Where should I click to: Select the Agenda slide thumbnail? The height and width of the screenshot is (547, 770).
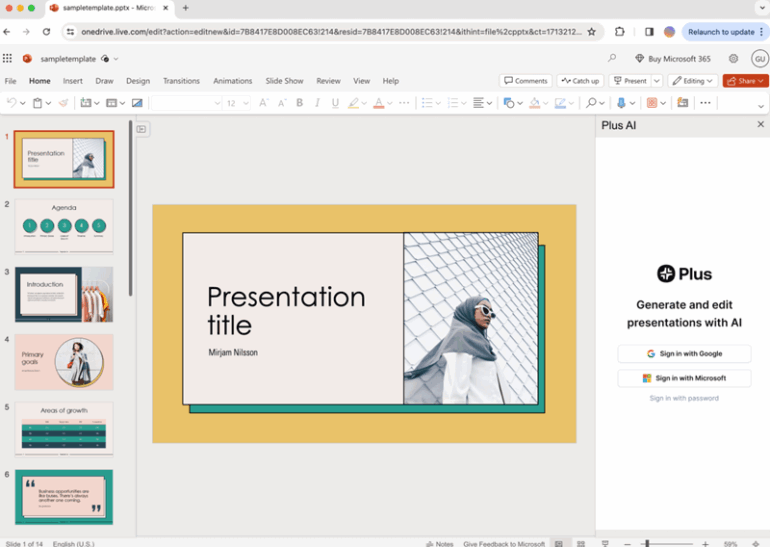[x=64, y=225]
